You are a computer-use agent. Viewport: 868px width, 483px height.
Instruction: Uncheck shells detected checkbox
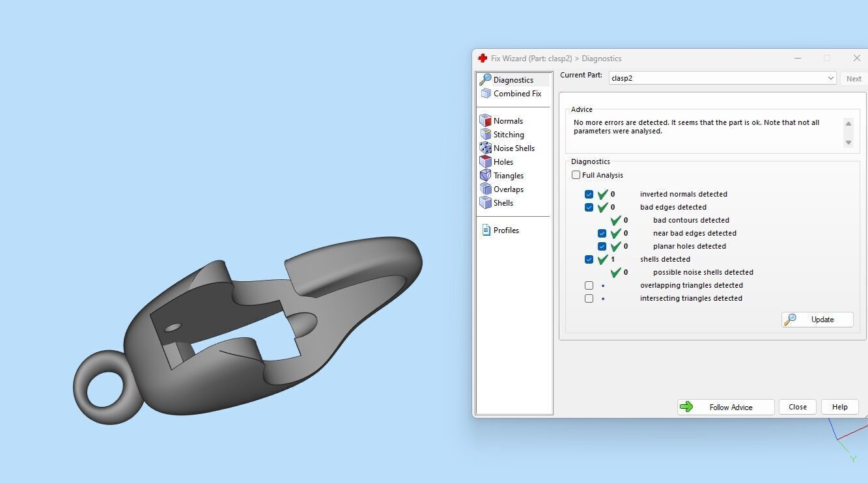[589, 259]
